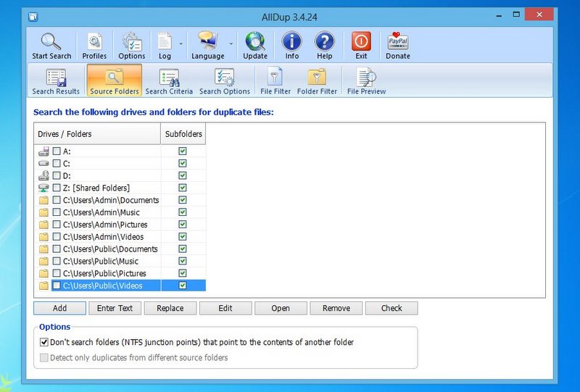This screenshot has height=392, width=580.
Task: Click the Drives / Folders column header
Action: click(x=97, y=134)
